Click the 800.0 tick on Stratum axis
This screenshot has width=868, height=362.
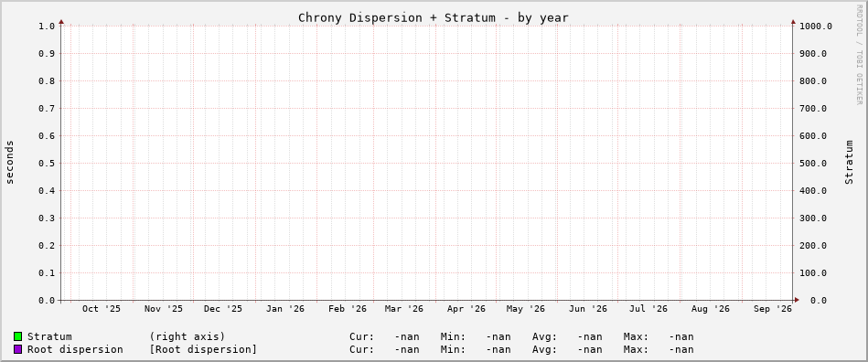pos(812,80)
